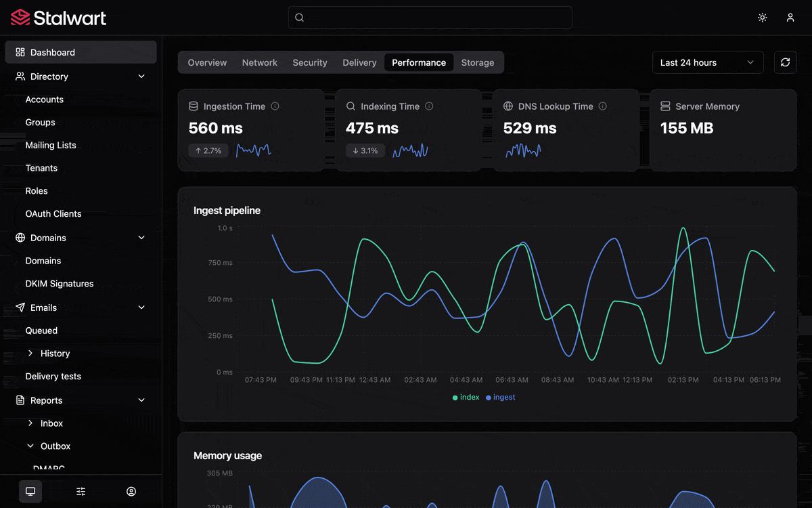Image resolution: width=812 pixels, height=508 pixels.
Task: Collapse the Outbox reports submenu
Action: coord(30,446)
